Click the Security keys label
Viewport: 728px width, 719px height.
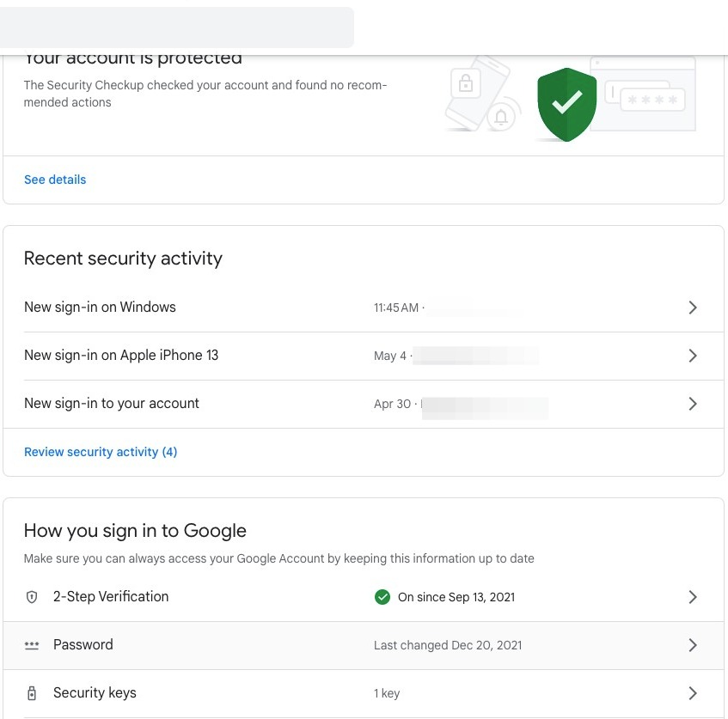95,693
